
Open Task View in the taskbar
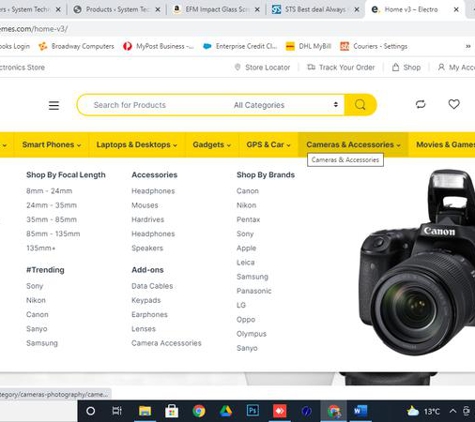[x=117, y=411]
